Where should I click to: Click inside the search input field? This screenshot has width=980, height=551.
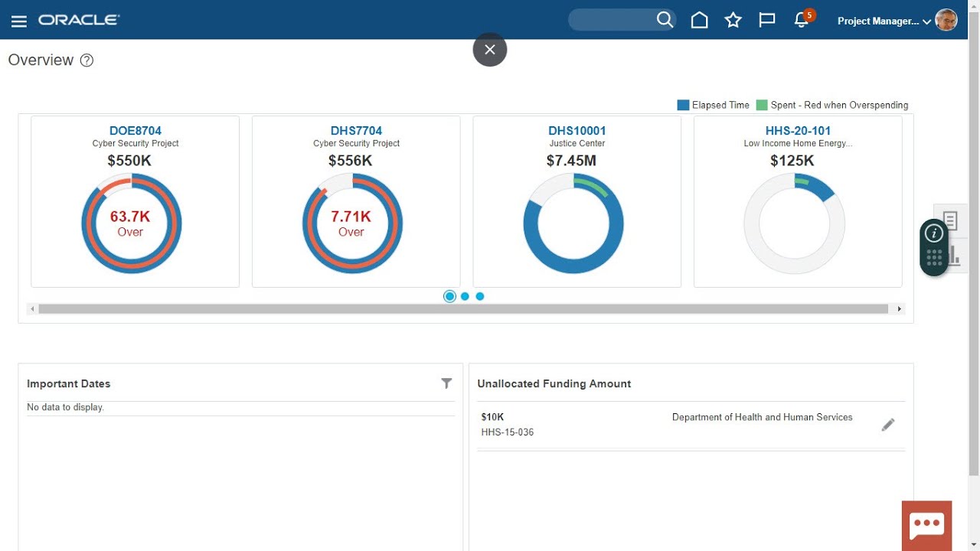coord(612,20)
